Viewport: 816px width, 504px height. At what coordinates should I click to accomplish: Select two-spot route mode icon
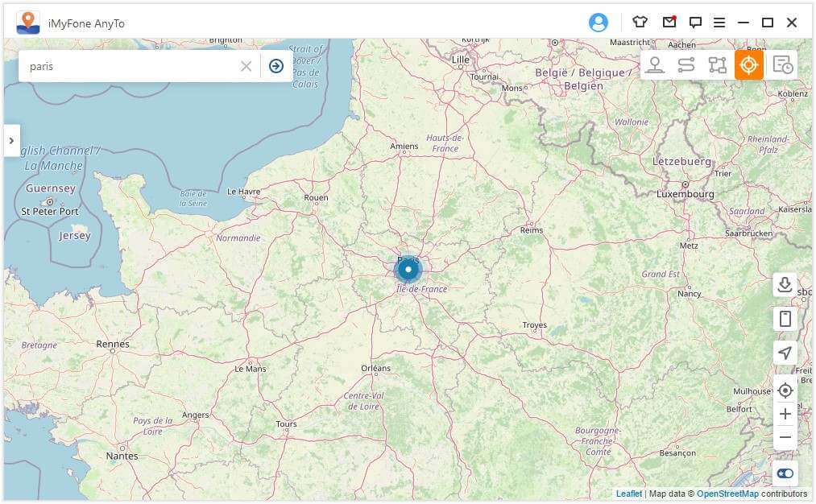click(686, 65)
